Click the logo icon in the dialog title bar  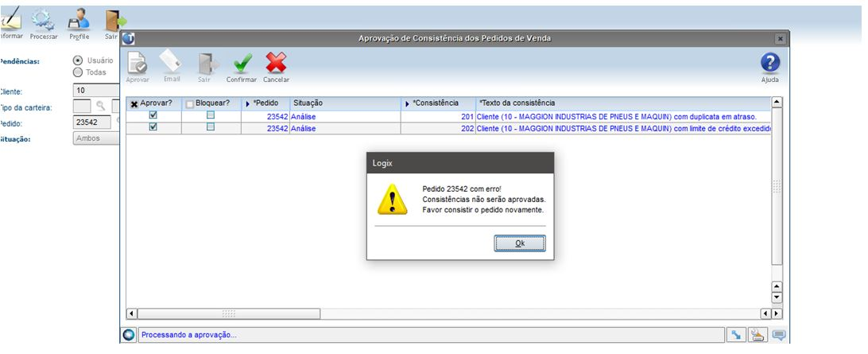click(129, 39)
